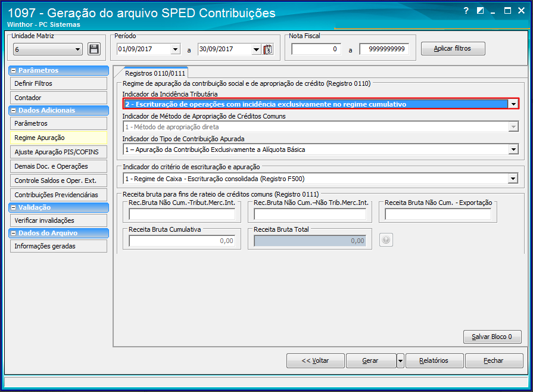Open Indicador da Incidência Tributária dropdown

(x=513, y=104)
